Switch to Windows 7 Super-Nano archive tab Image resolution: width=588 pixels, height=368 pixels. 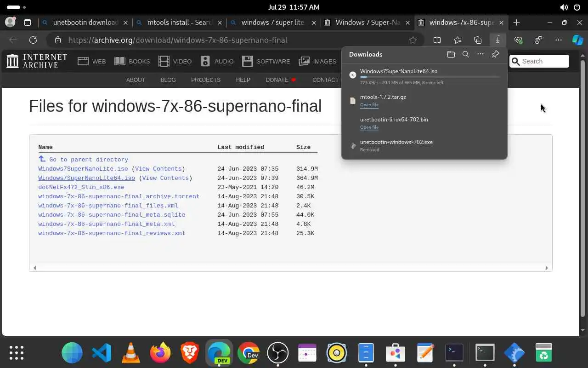[x=367, y=22]
